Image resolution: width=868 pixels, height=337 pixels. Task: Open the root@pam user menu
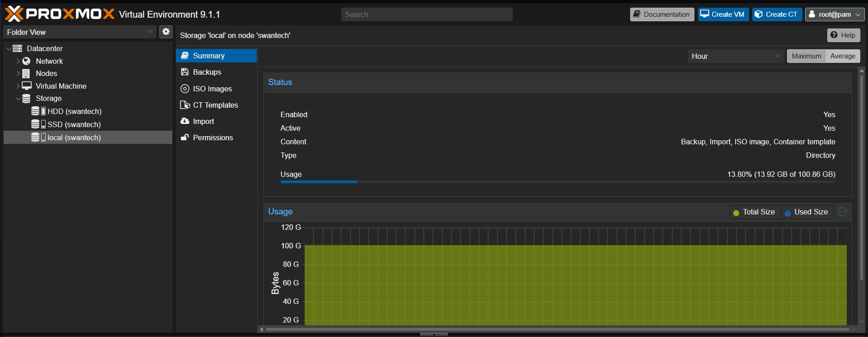click(835, 14)
